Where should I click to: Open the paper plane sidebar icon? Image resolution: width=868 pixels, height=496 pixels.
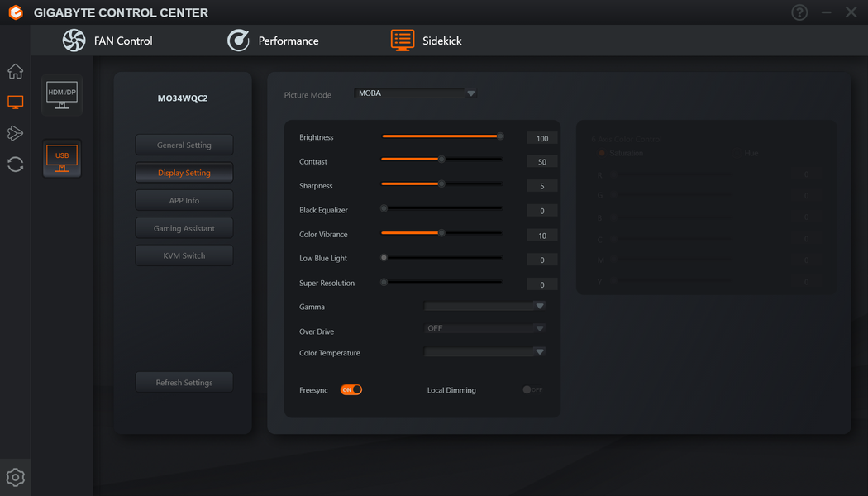15,133
